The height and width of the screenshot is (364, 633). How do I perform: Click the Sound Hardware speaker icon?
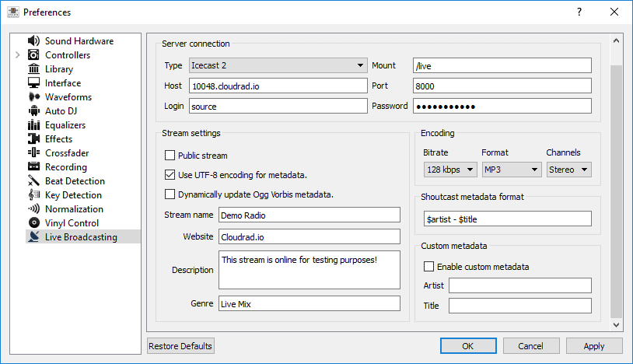pyautogui.click(x=33, y=40)
